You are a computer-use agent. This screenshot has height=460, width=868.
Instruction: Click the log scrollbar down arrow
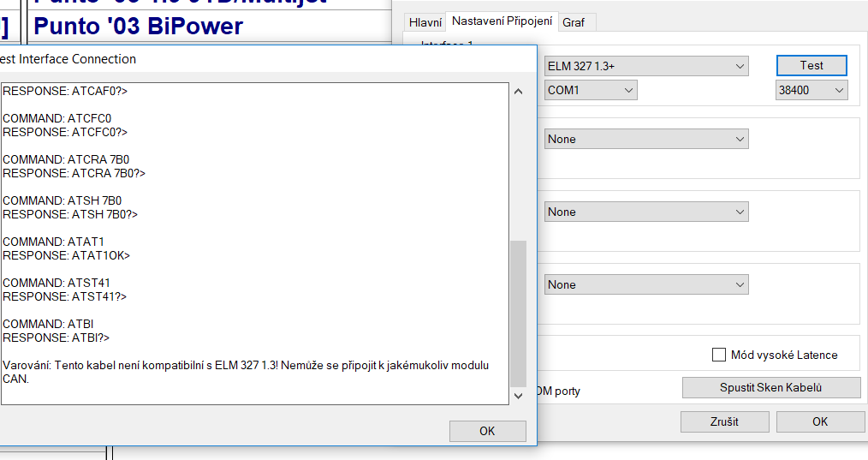[518, 396]
